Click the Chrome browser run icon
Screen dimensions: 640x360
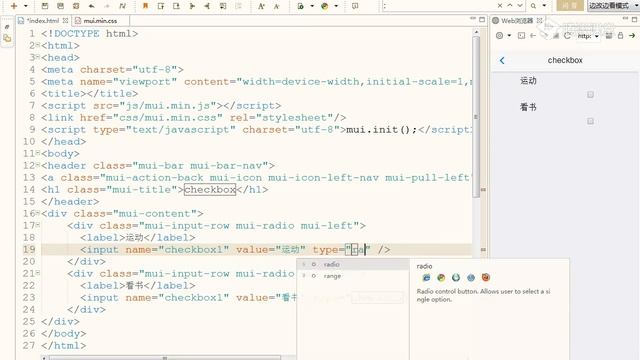coord(324,6)
